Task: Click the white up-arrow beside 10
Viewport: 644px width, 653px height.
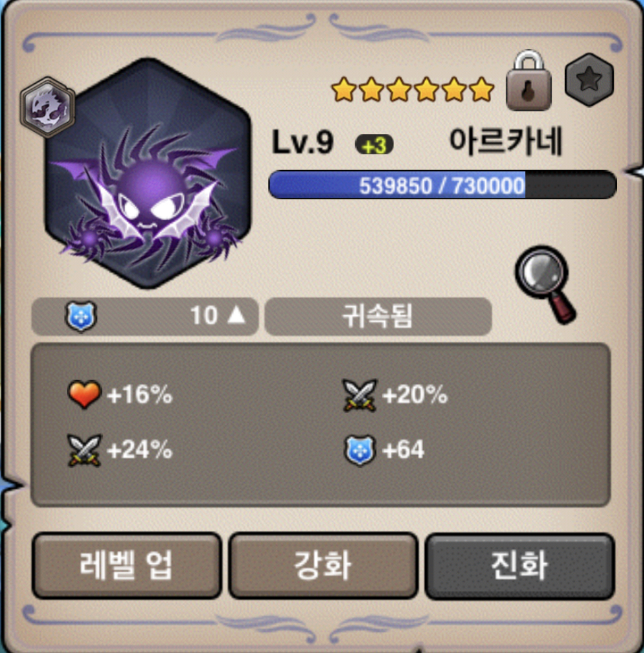Action: (237, 315)
